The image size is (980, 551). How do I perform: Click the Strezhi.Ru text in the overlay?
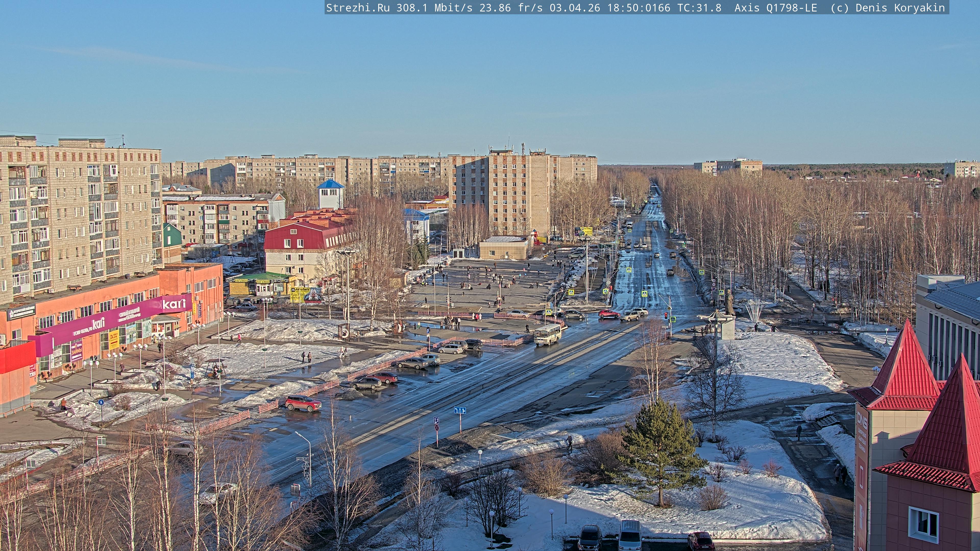tap(358, 8)
